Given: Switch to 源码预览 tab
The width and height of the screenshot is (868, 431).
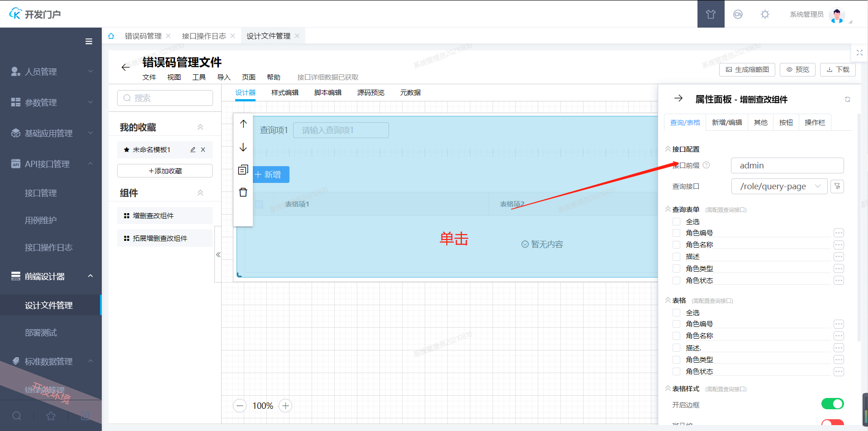Looking at the screenshot, I should (371, 92).
